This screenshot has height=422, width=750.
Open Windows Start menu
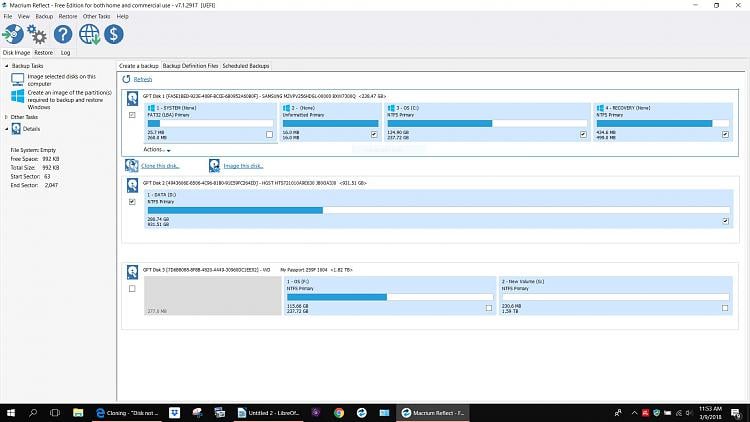[x=11, y=412]
